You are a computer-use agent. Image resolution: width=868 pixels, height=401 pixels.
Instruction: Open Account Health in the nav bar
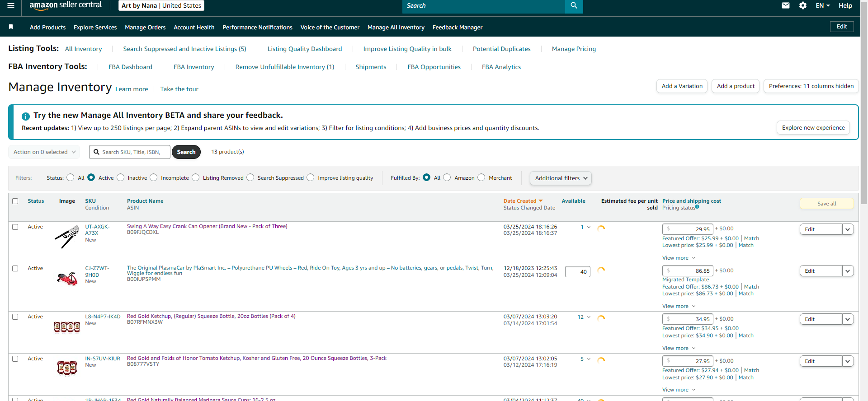point(194,28)
